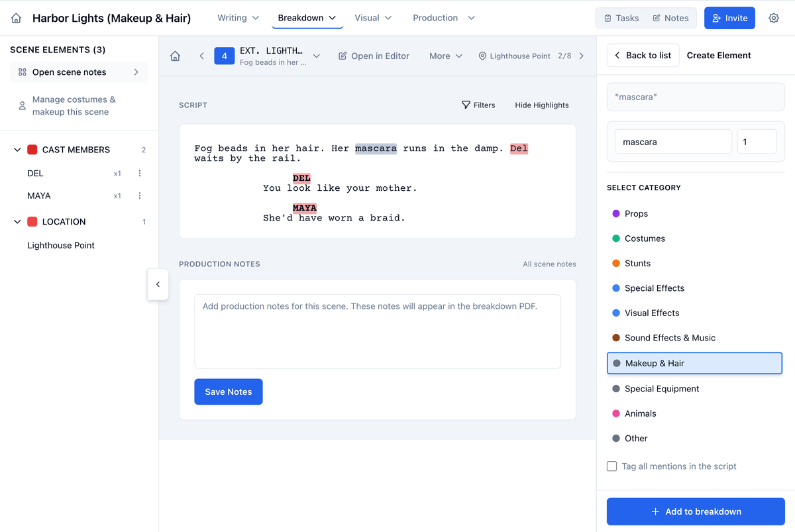
Task: Go to previous scene with left chevron
Action: point(201,56)
